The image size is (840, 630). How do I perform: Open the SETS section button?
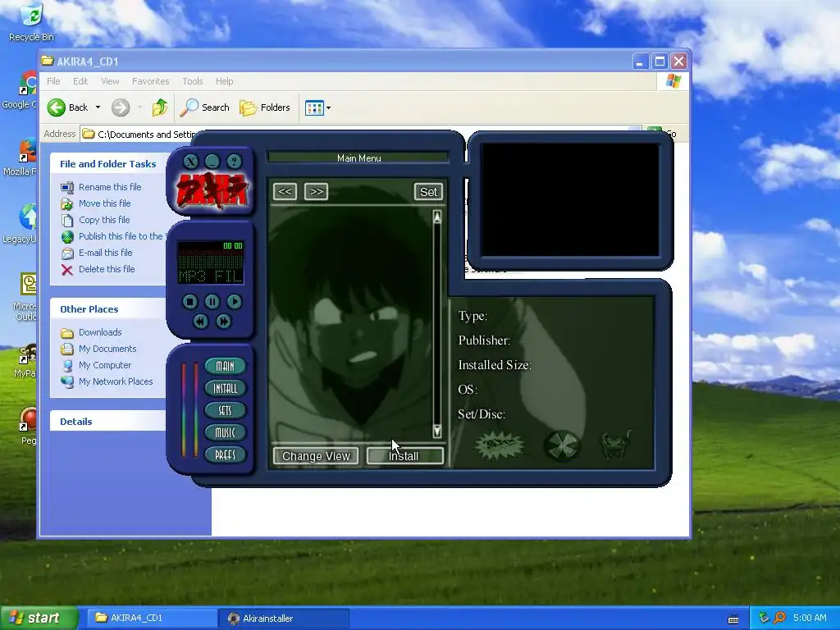coord(225,410)
